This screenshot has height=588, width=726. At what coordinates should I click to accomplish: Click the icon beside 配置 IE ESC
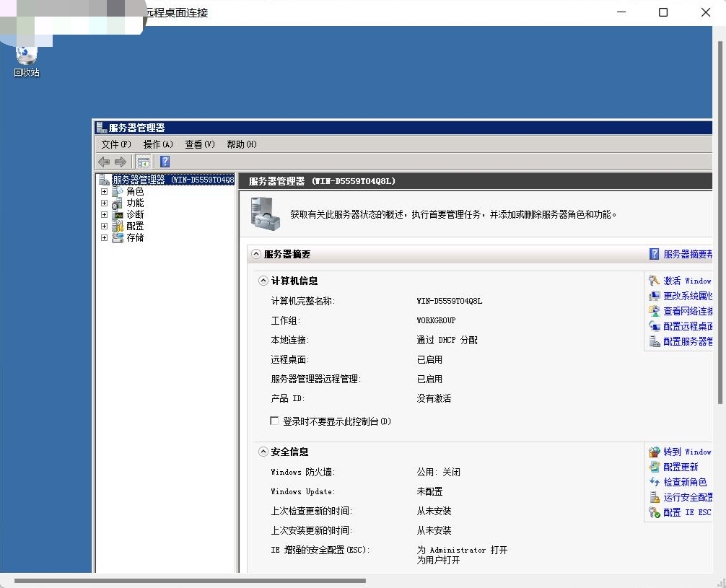(654, 512)
